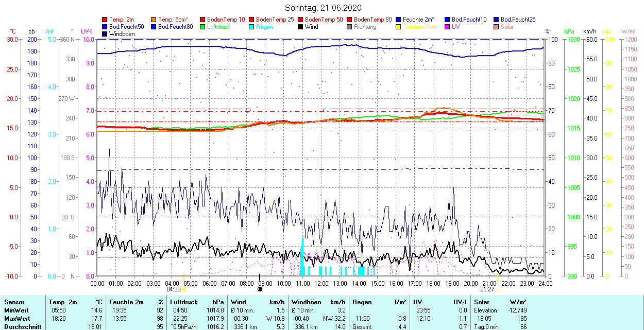Viewport: 644px width, 330px height.
Task: Click the blue Feuchte 2m legend marker
Action: tap(399, 20)
